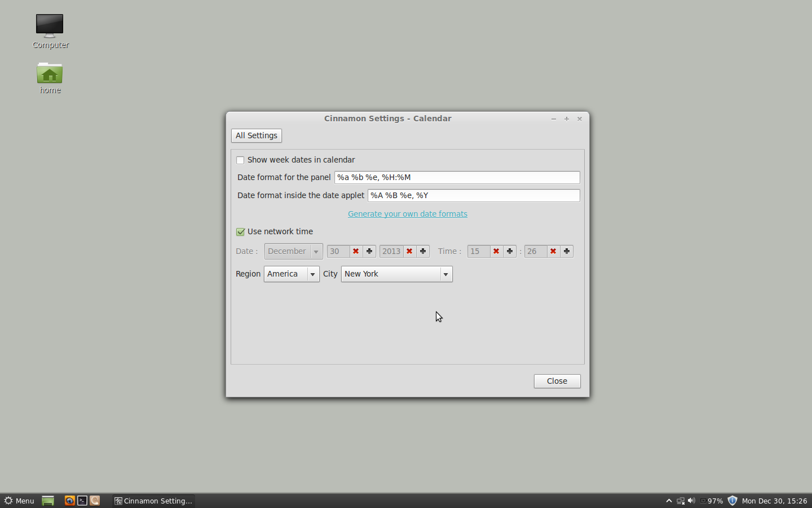Edit the date applet format field
Viewport: 812px width, 508px height.
[x=474, y=195]
